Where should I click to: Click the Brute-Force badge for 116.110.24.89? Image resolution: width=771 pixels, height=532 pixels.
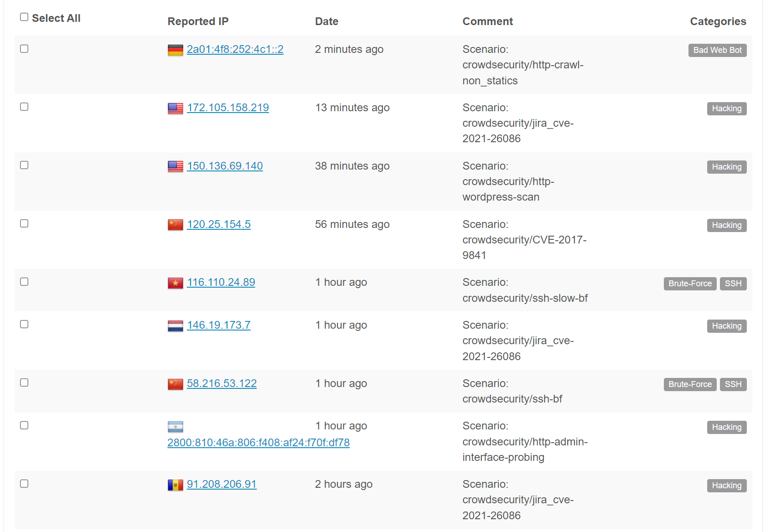(x=690, y=284)
